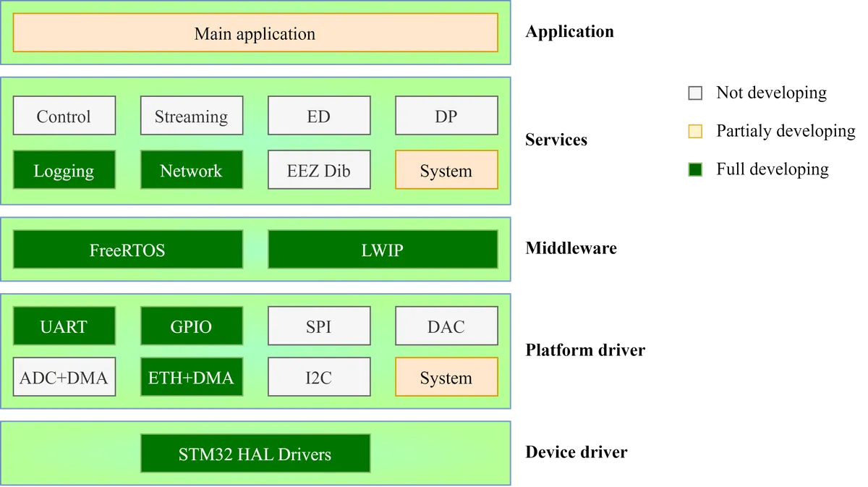The height and width of the screenshot is (487, 868).
Task: Click the EEZ Dib block
Action: tap(319, 170)
